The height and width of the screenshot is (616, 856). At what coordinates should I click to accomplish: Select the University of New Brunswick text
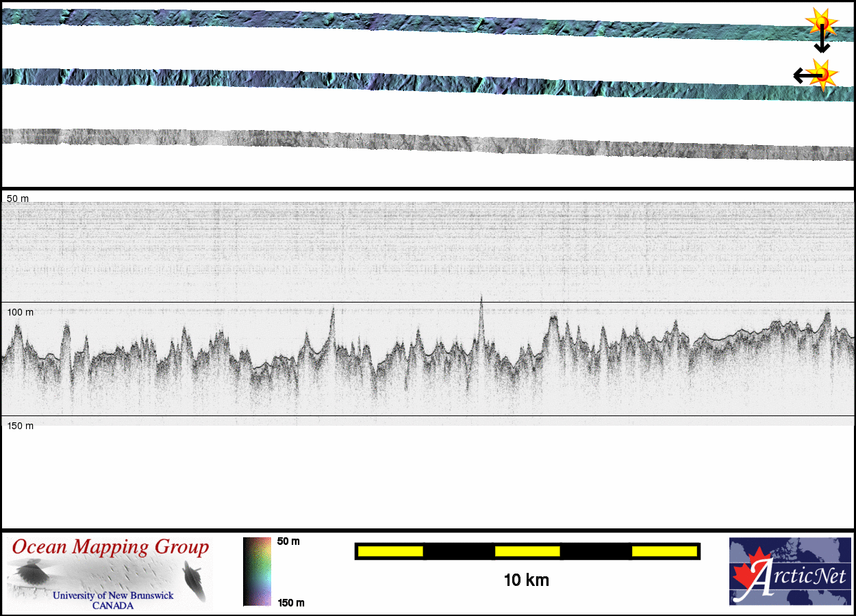[113, 595]
